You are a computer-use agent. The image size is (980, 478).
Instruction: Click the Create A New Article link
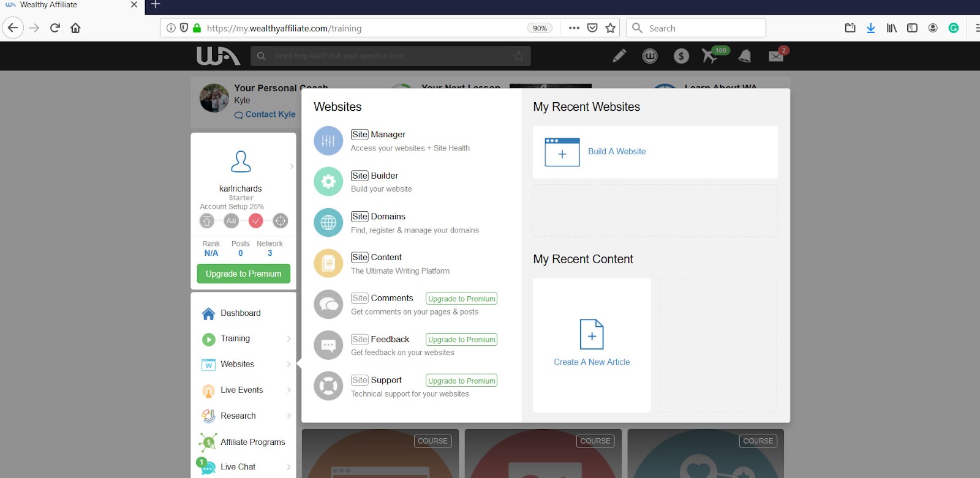592,362
